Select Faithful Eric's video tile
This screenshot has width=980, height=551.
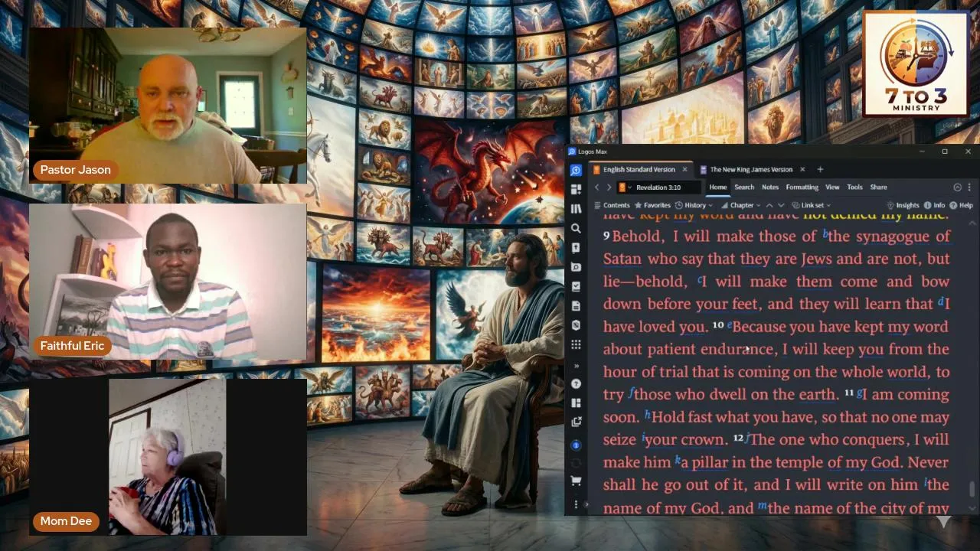[x=168, y=282]
